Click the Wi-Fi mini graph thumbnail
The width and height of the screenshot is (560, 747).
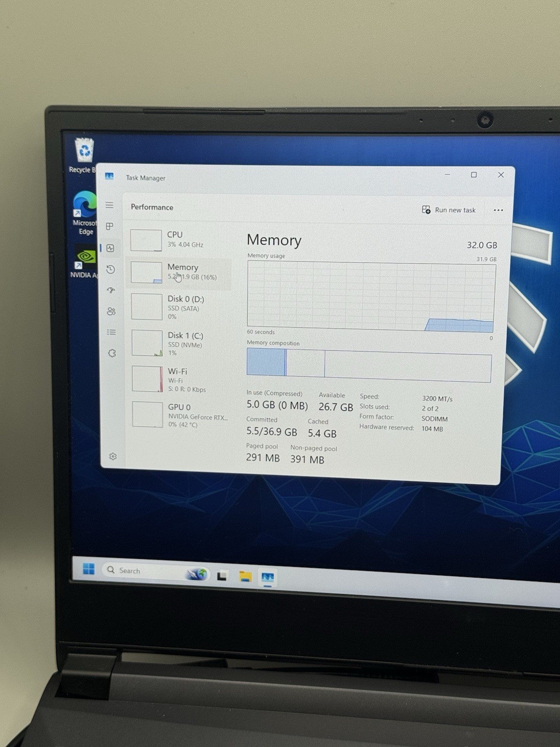point(147,379)
